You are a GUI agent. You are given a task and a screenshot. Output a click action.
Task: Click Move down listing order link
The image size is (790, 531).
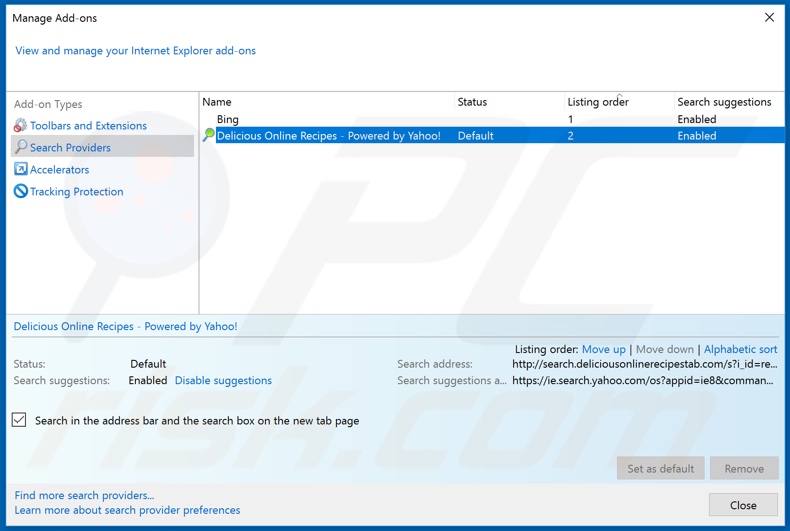tap(665, 349)
